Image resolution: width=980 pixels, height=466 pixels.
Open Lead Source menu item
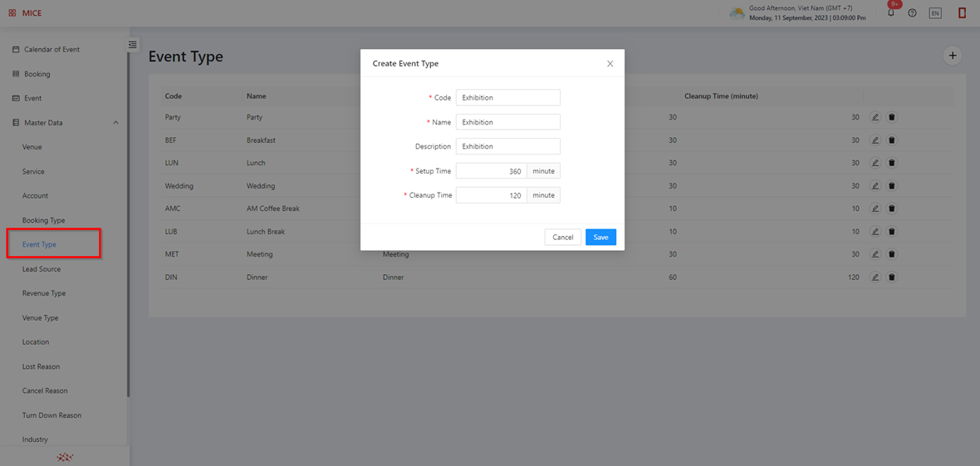pyautogui.click(x=42, y=269)
